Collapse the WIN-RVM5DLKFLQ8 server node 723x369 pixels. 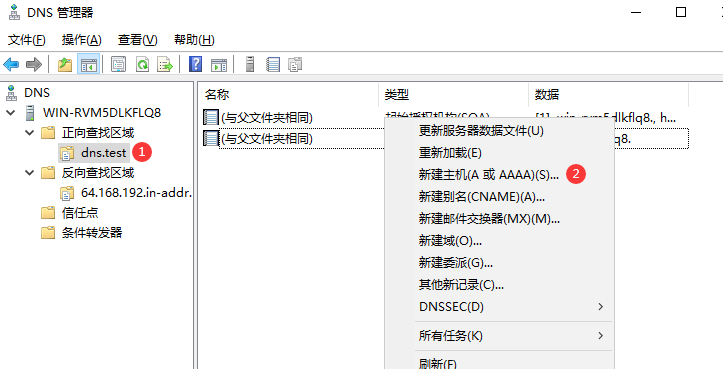pyautogui.click(x=11, y=113)
